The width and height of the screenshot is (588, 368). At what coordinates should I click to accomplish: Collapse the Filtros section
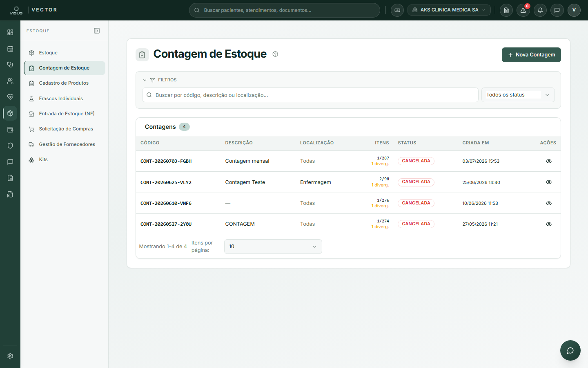tap(160, 80)
